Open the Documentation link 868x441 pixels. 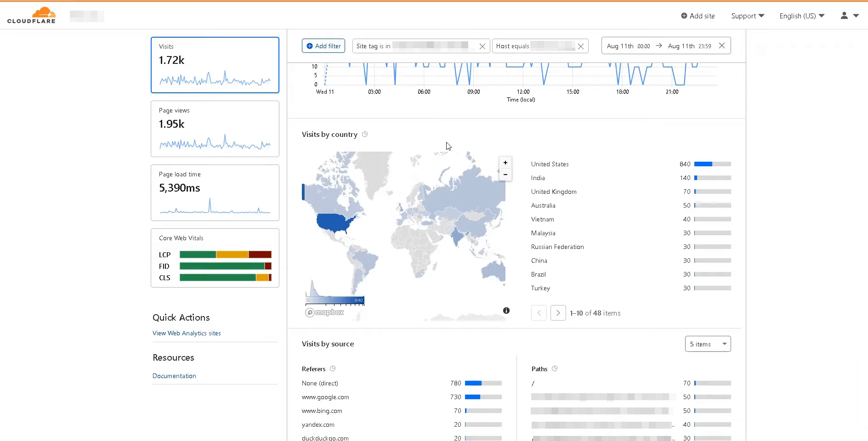[x=174, y=376]
